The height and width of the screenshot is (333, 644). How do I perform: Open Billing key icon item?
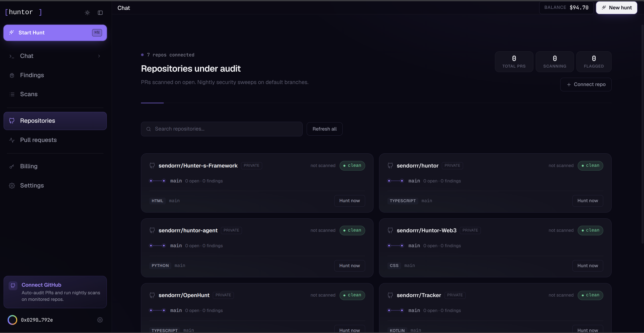[x=55, y=166]
